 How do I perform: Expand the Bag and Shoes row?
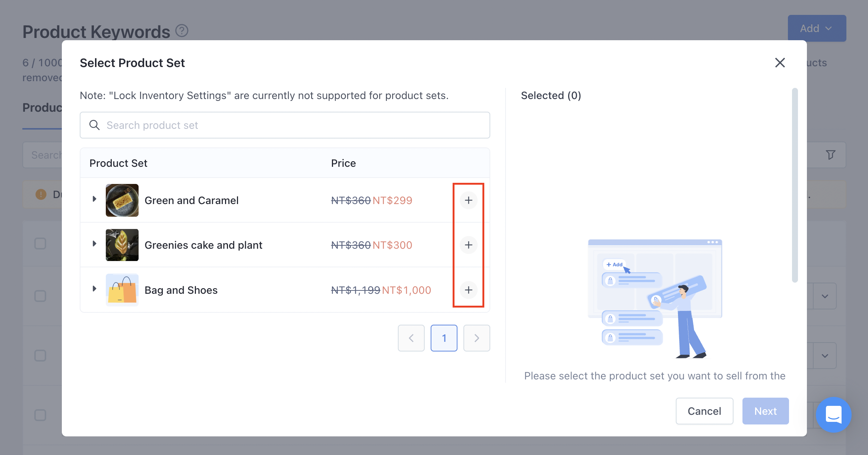(95, 289)
